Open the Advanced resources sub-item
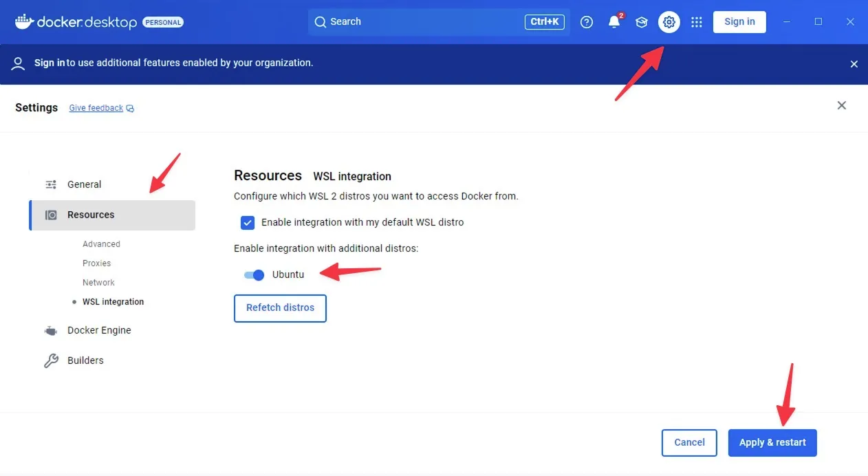Viewport: 868px width, 476px height. pos(101,244)
